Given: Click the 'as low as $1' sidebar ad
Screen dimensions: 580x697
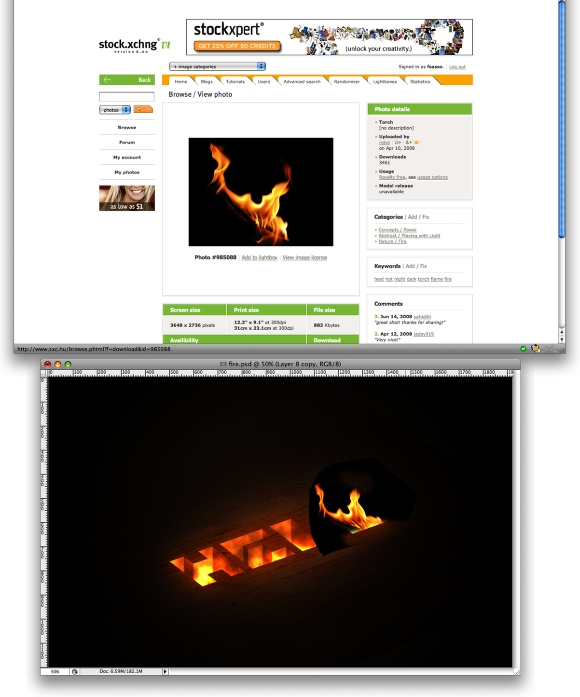Looking at the screenshot, I should tap(127, 198).
